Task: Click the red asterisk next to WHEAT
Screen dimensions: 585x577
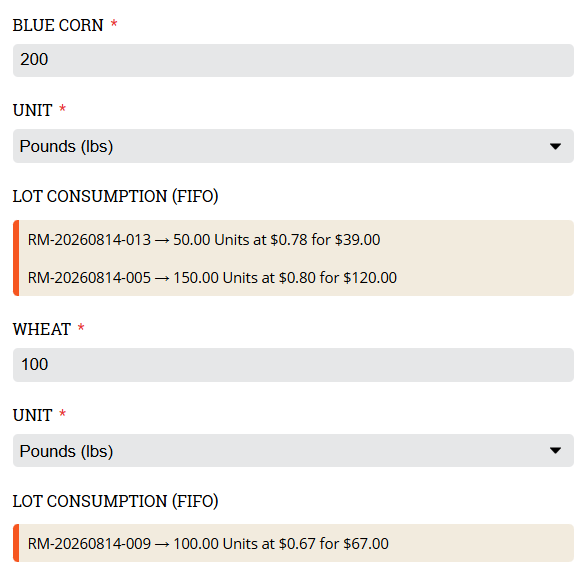Action: pos(81,328)
